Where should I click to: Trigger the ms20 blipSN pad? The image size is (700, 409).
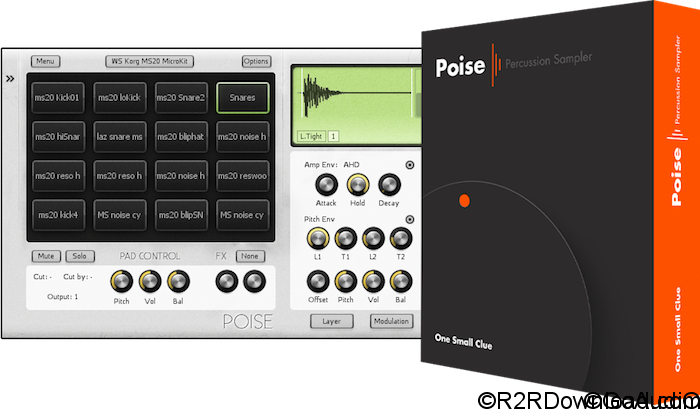click(x=181, y=215)
